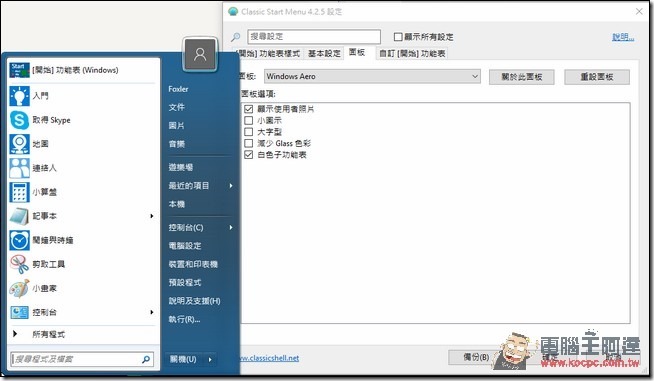The width and height of the screenshot is (654, 381).
Task: Open [開始] 功能表 (Windows) icon
Action: (19, 70)
